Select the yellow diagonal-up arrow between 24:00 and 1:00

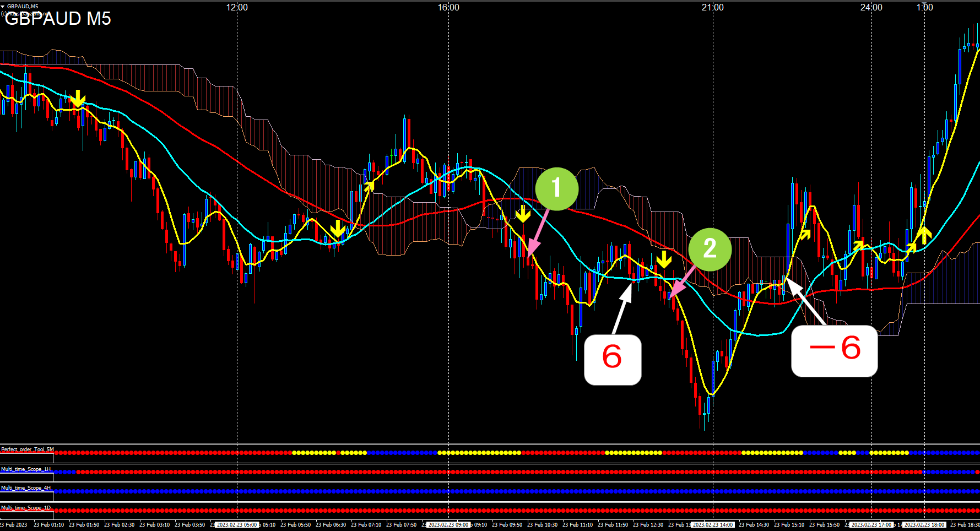911,248
